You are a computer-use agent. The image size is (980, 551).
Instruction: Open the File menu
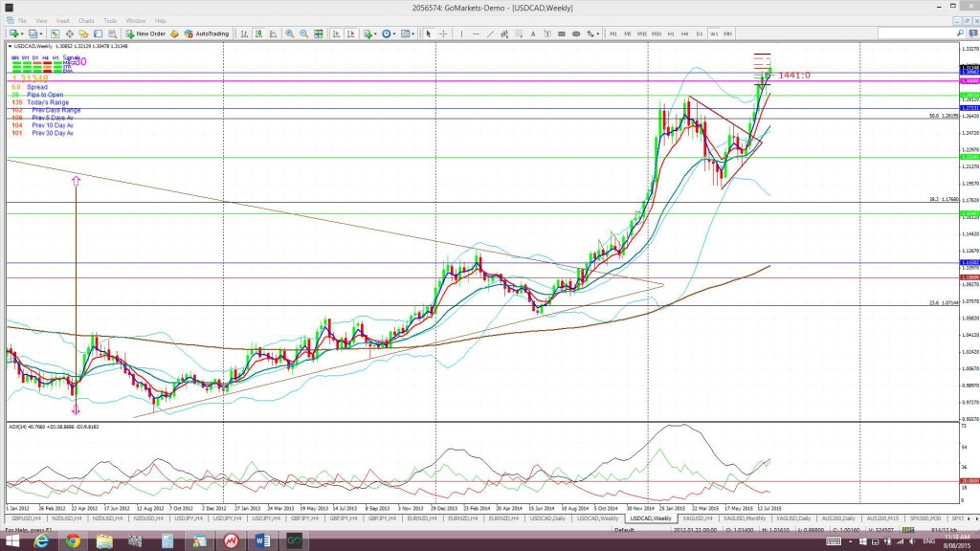(22, 21)
